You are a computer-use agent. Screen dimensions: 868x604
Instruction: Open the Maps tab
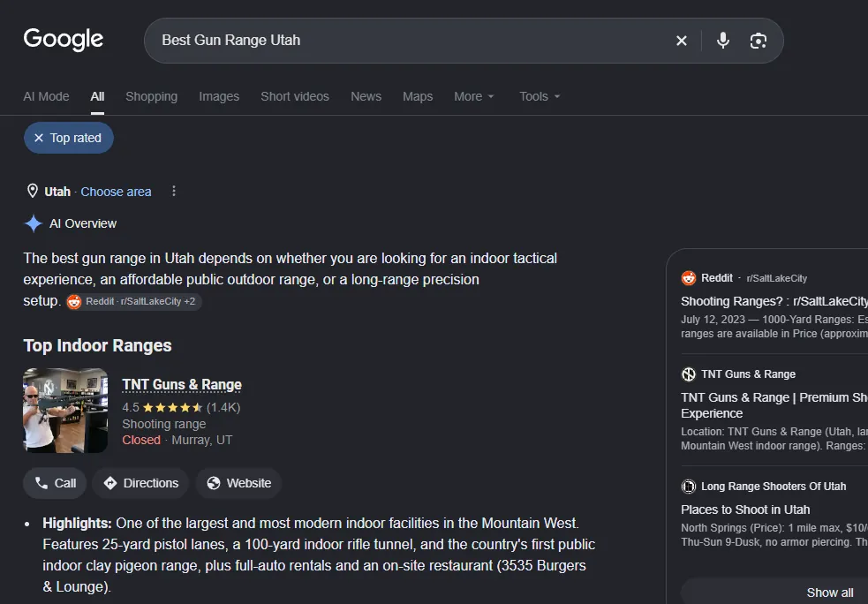[418, 96]
